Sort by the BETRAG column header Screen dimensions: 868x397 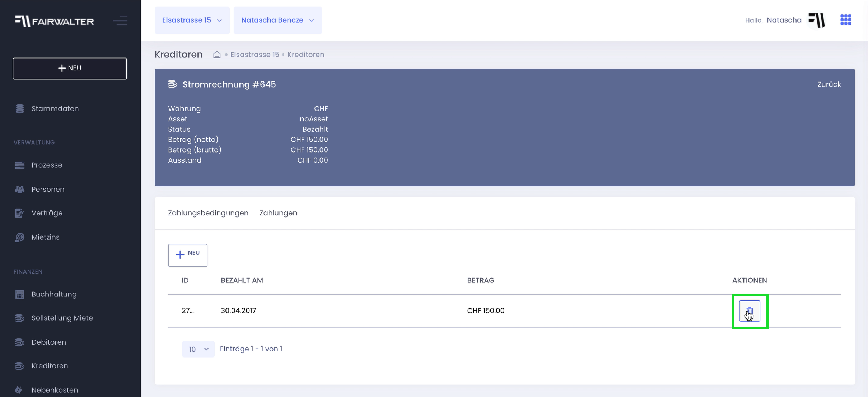tap(480, 280)
